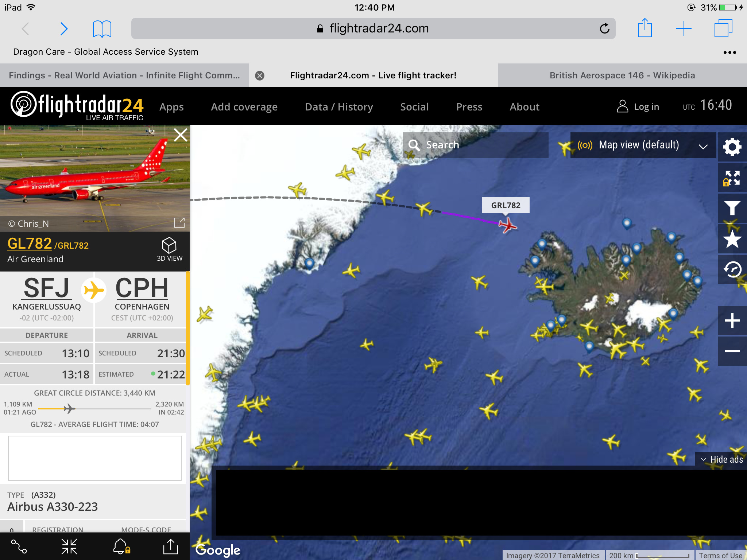747x560 pixels.
Task: Click the share flight icon in bottom bar
Action: click(170, 546)
